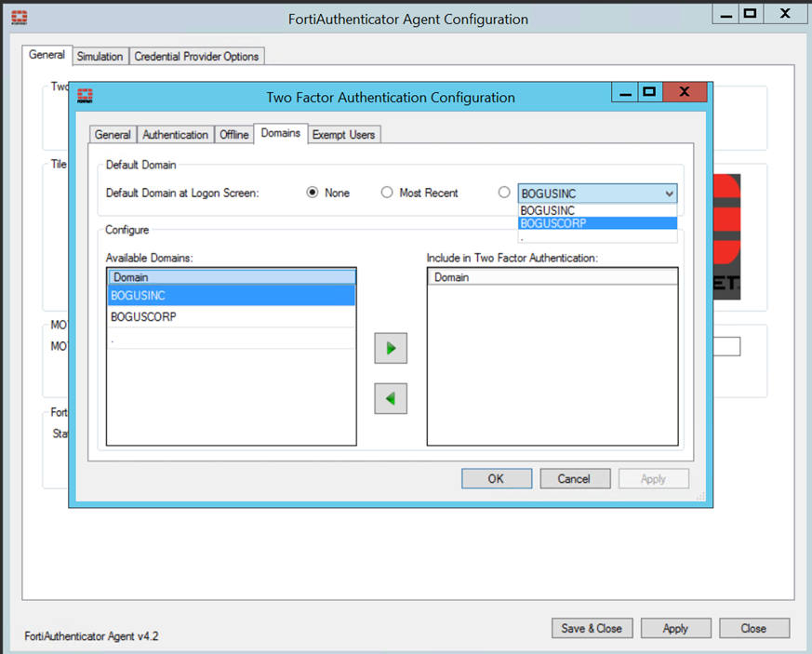Minimize the Two Factor Authentication dialog
812x654 pixels.
point(625,92)
